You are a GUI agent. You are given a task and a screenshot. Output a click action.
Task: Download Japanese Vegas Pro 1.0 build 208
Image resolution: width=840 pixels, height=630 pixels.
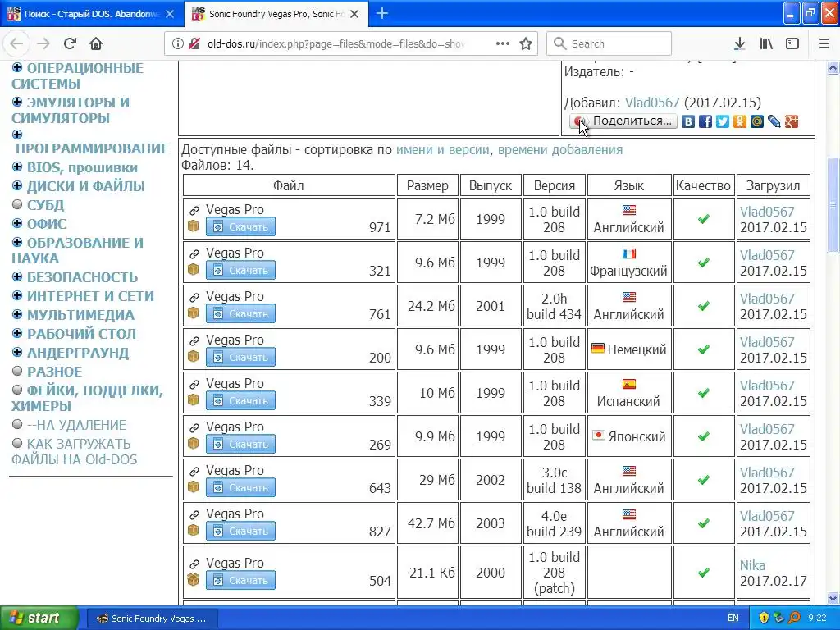[240, 444]
